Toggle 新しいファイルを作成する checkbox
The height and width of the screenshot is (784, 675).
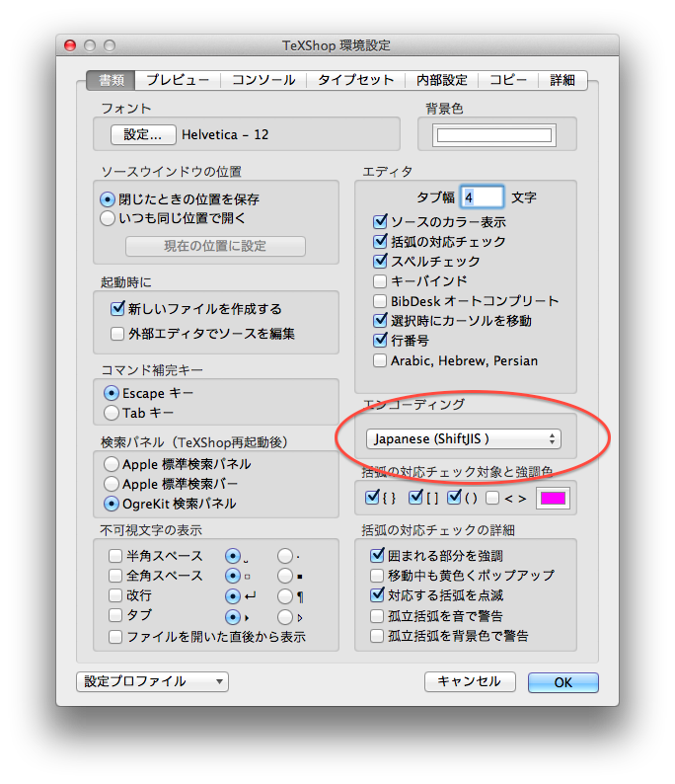click(117, 308)
